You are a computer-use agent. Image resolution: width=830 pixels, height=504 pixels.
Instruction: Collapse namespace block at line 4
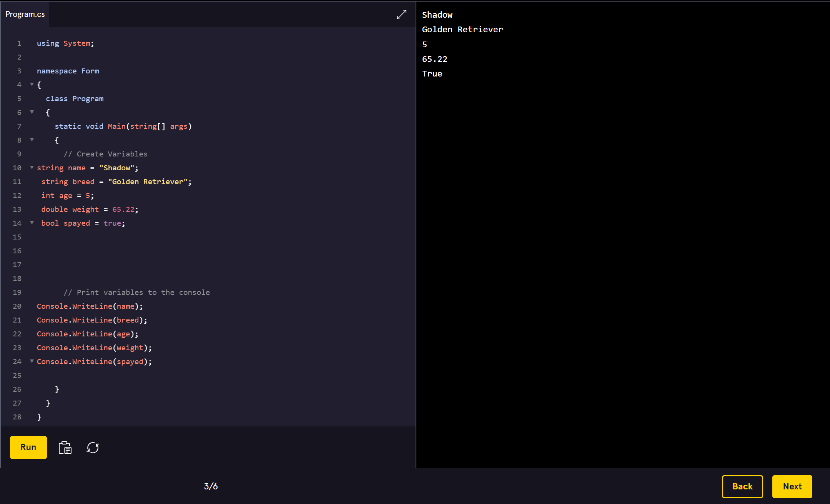click(x=32, y=84)
